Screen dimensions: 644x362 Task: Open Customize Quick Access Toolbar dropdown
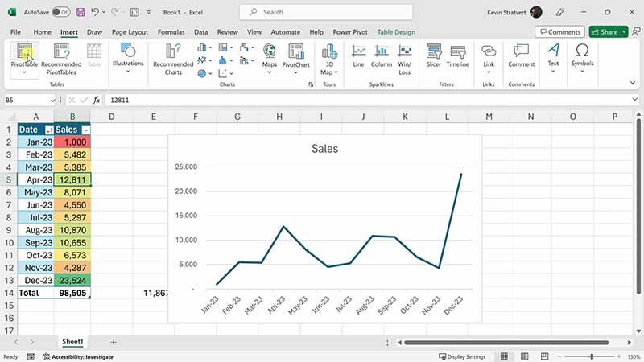click(x=149, y=12)
